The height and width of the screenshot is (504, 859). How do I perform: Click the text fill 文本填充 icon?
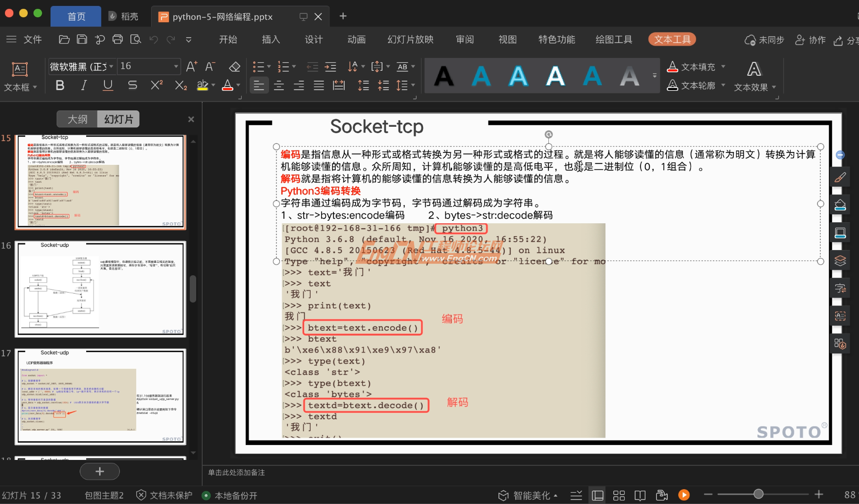tap(673, 66)
